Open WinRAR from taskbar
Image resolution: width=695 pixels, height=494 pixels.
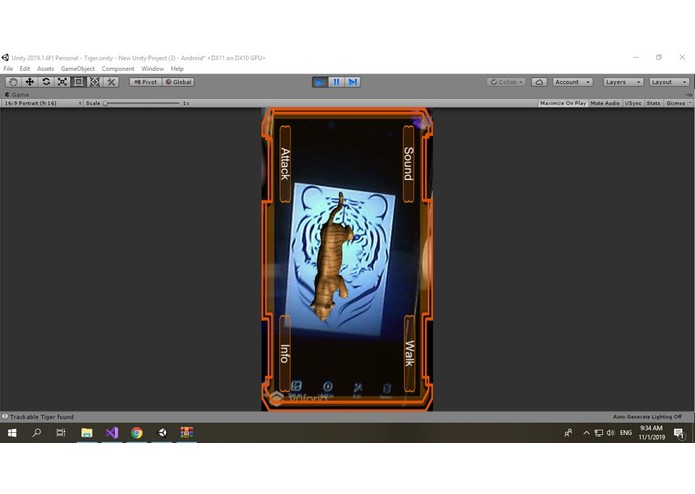(187, 433)
